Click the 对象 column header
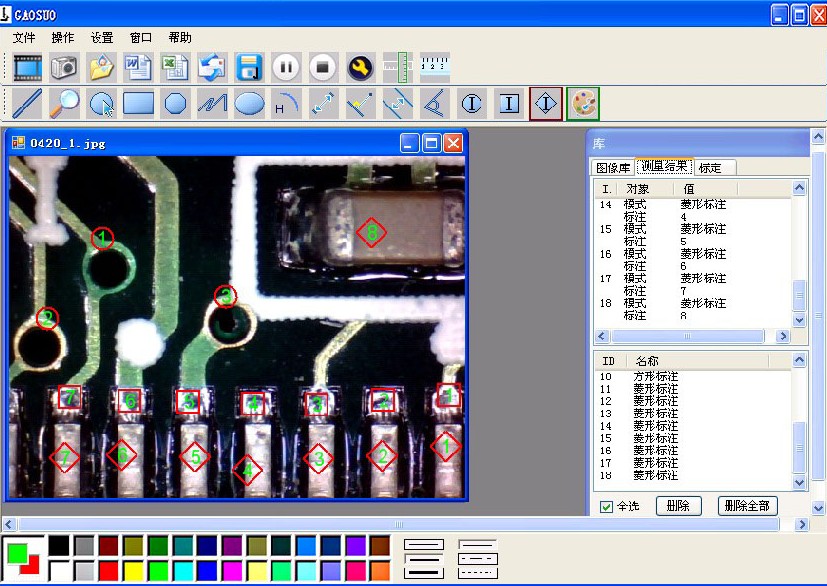The height and width of the screenshot is (586, 827). 646,189
